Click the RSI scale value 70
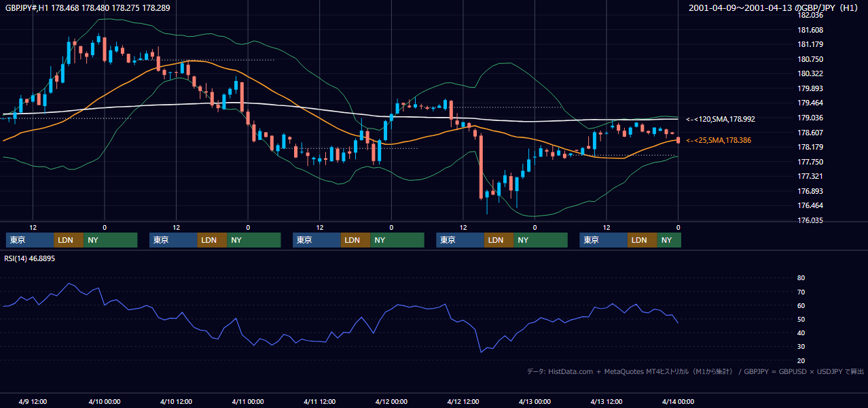The height and width of the screenshot is (408, 868). (x=801, y=292)
